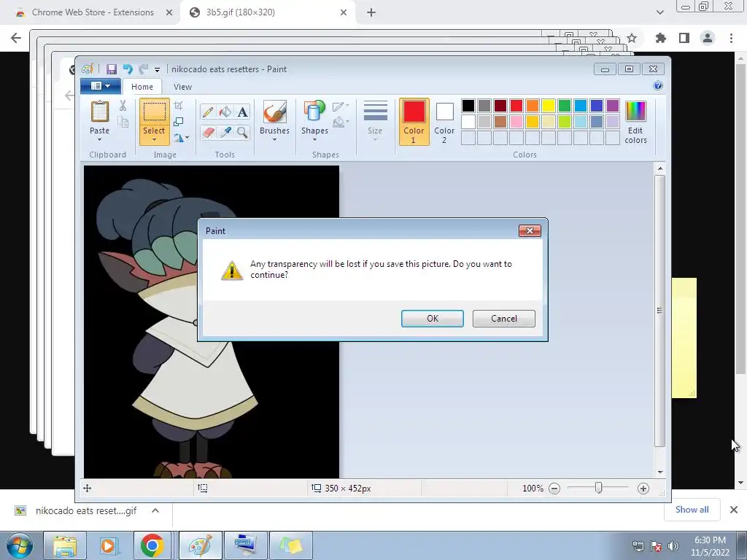The height and width of the screenshot is (560, 747).
Task: Expand the Paste dropdown arrow
Action: click(x=99, y=139)
